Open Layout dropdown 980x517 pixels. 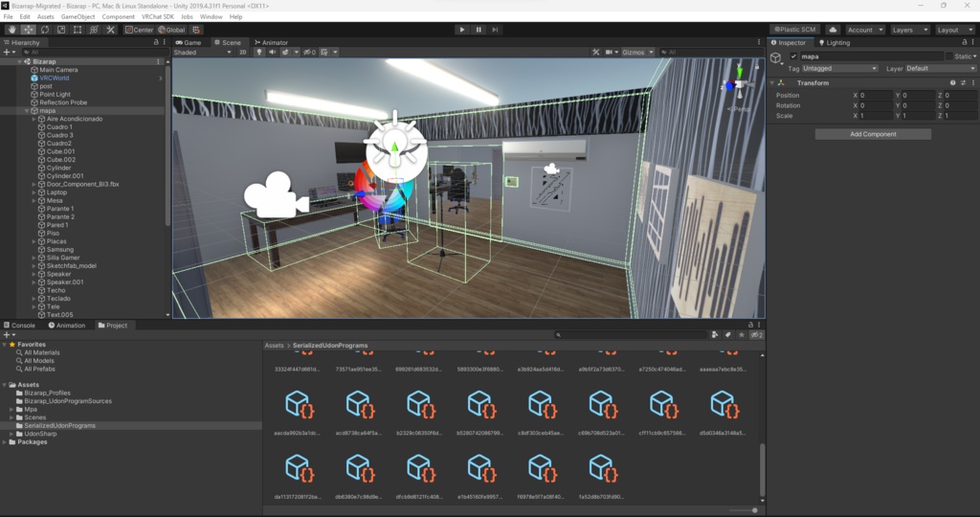pyautogui.click(x=954, y=30)
